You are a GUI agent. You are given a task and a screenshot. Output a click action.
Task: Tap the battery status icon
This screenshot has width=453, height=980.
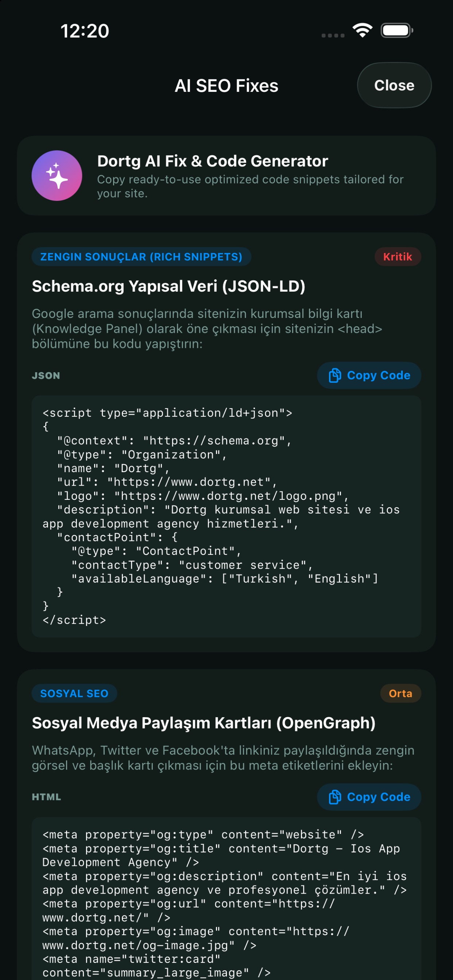tap(397, 30)
